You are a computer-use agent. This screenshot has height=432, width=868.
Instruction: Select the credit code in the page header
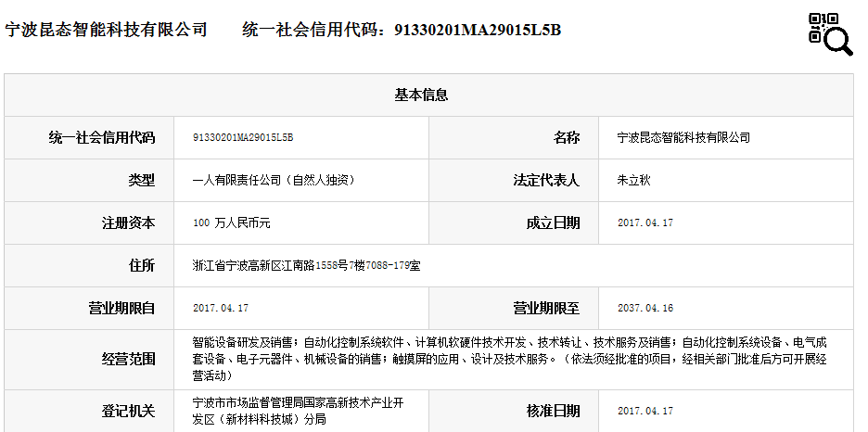pyautogui.click(x=478, y=30)
